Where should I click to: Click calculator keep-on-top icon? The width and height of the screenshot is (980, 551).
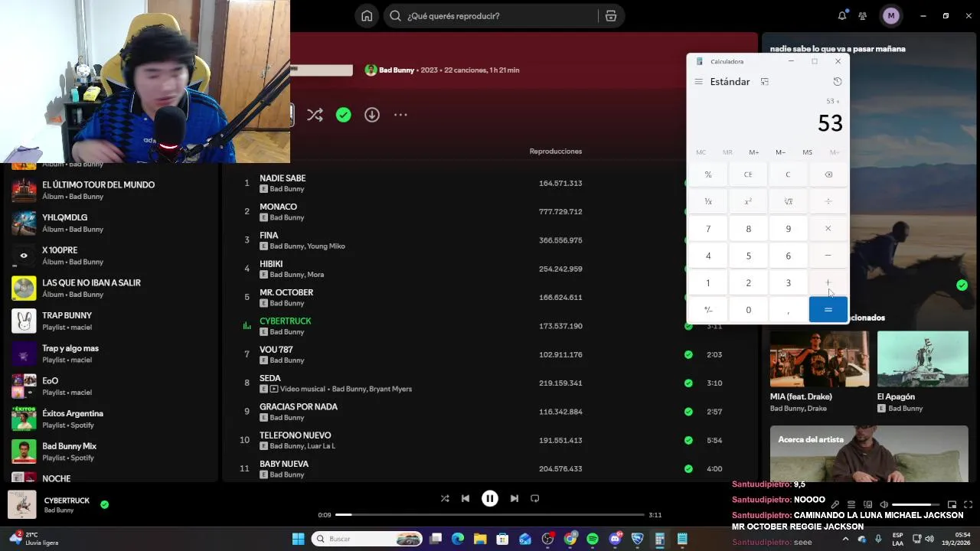[x=764, y=82]
